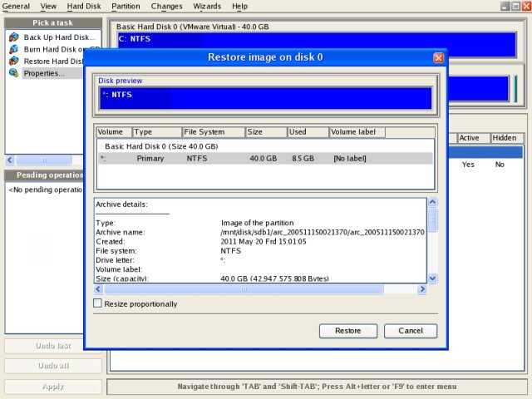
Task: Click the Restore Hard Disk task icon
Action: point(14,61)
